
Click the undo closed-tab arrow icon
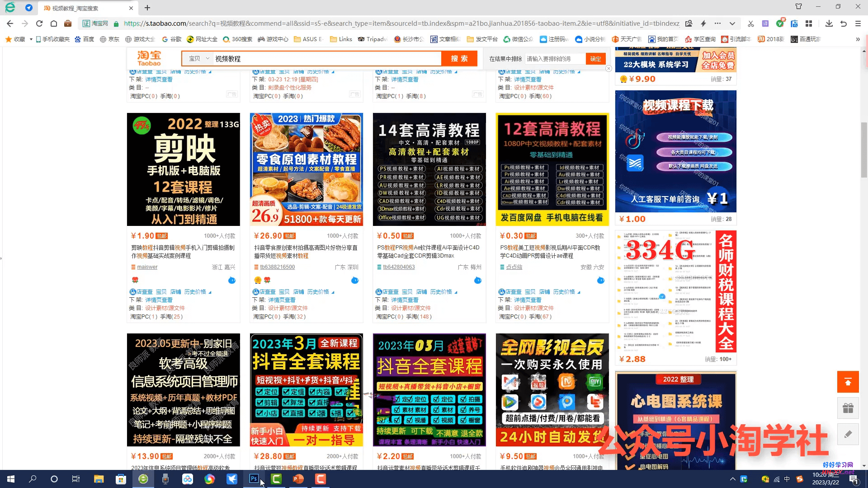tap(843, 23)
